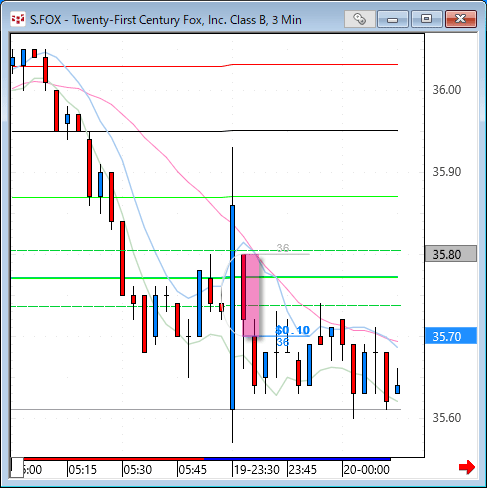The width and height of the screenshot is (487, 488).
Task: Close the S.FOX chart window
Action: click(460, 19)
